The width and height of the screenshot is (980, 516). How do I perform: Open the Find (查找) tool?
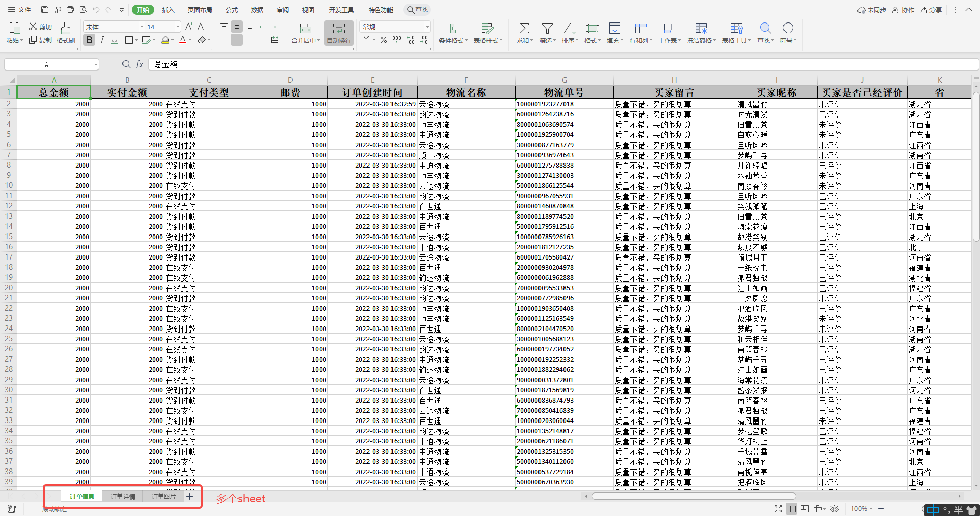pos(765,33)
